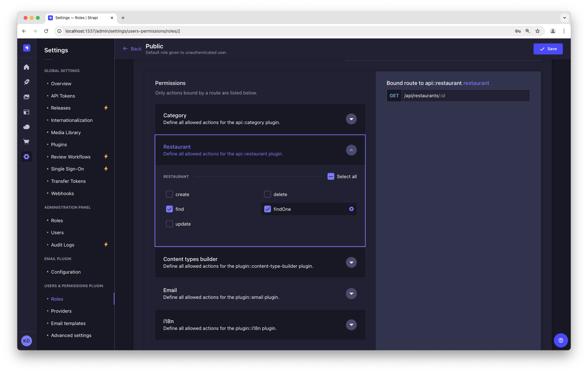This screenshot has height=373, width=588.
Task: Toggle the Select all checkbox for Restaurant
Action: (331, 176)
